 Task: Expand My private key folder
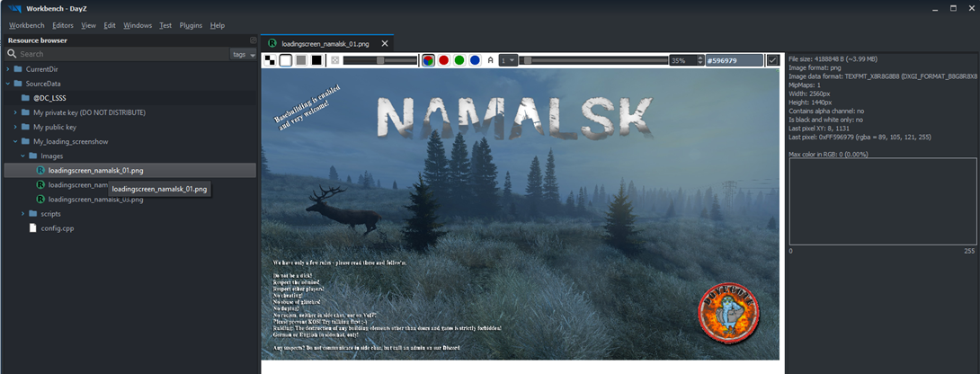(x=15, y=112)
